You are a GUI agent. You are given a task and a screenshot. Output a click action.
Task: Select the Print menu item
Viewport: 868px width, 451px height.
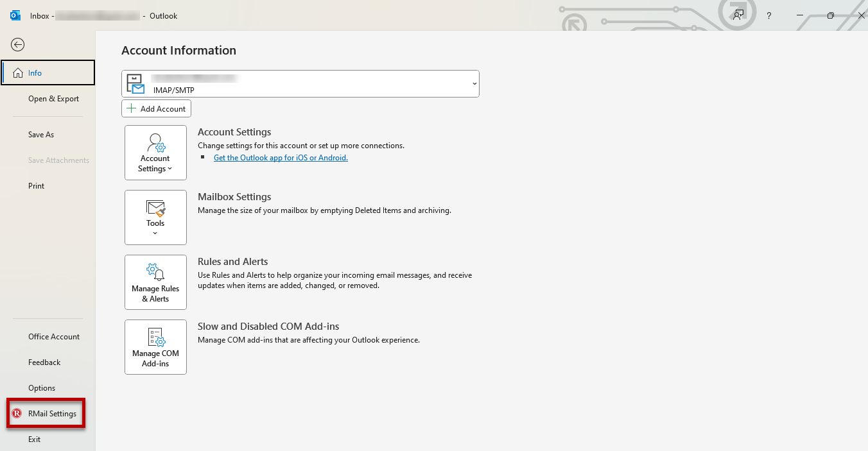pyautogui.click(x=37, y=186)
